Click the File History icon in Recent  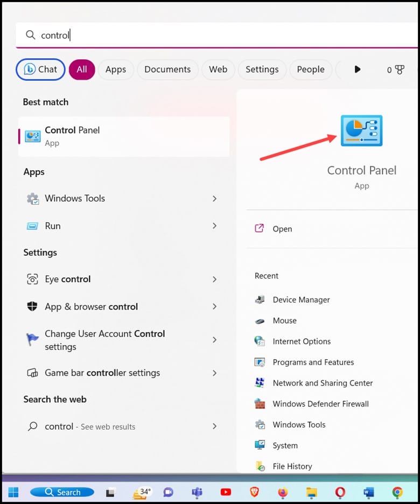[260, 466]
